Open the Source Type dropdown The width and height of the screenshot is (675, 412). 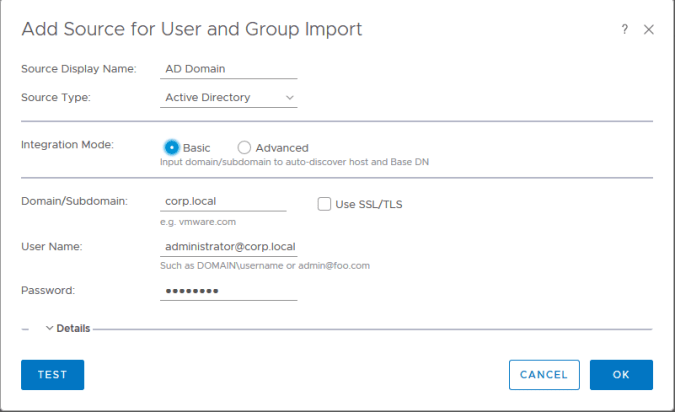[229, 98]
